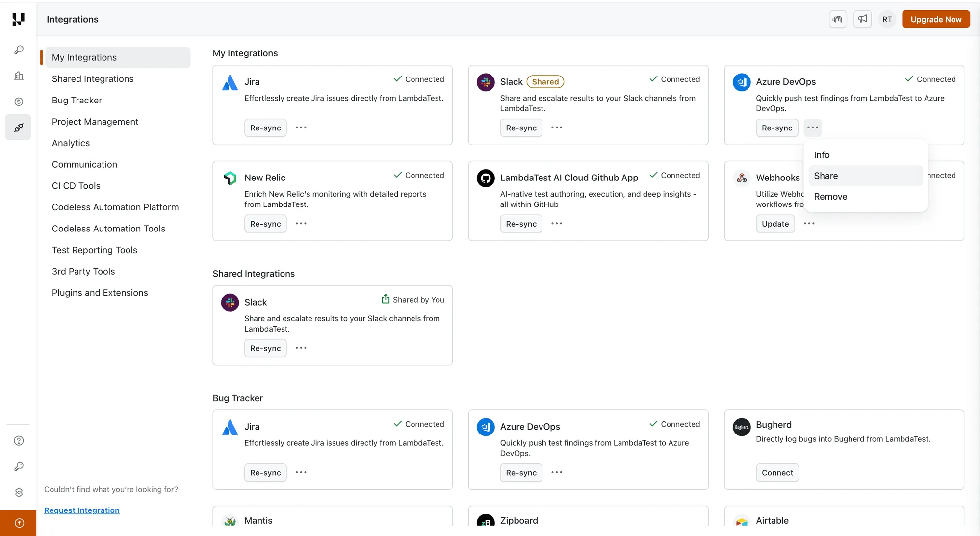Click the Shared by You share icon
This screenshot has width=980, height=536.
tap(386, 299)
